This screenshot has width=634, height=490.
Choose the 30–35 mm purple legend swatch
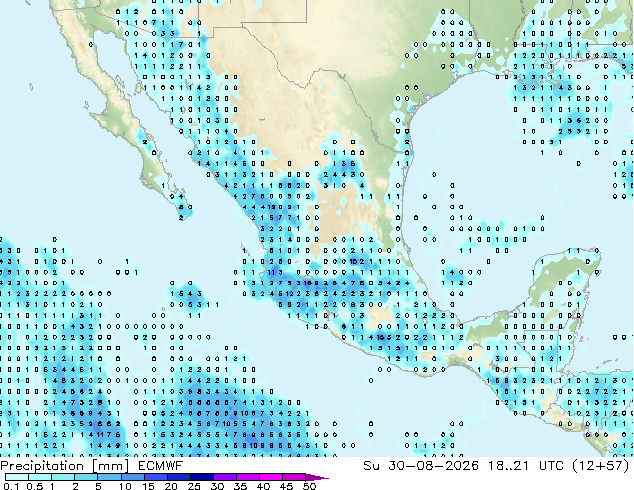tap(225, 477)
